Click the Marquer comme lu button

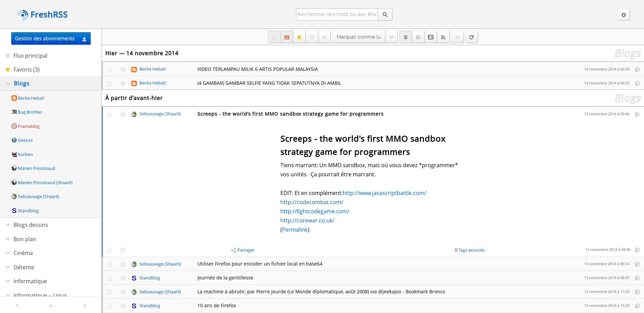(x=358, y=37)
